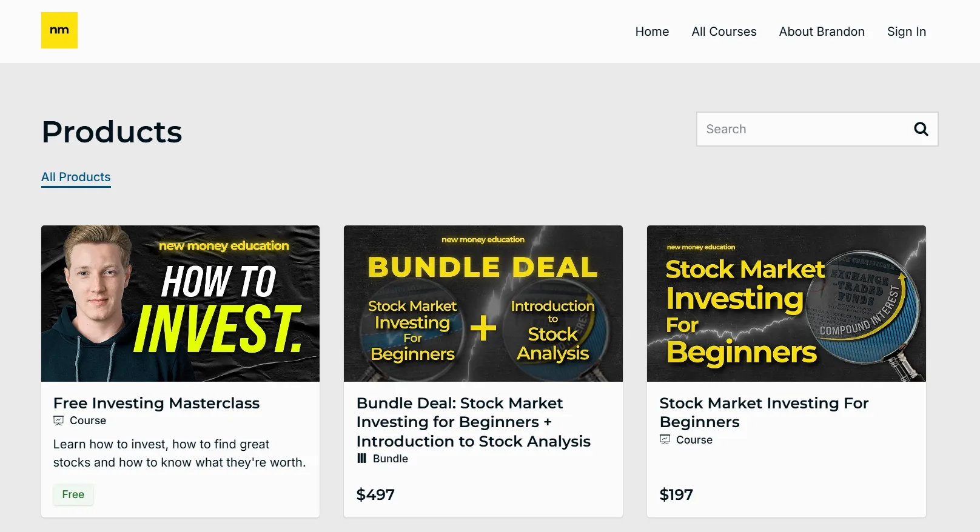The image size is (980, 532).
Task: Click the $197 course price
Action: (676, 494)
